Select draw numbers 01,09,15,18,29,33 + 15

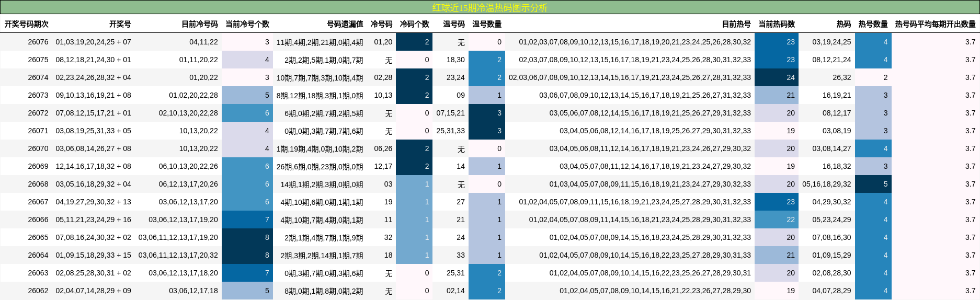click(x=94, y=255)
